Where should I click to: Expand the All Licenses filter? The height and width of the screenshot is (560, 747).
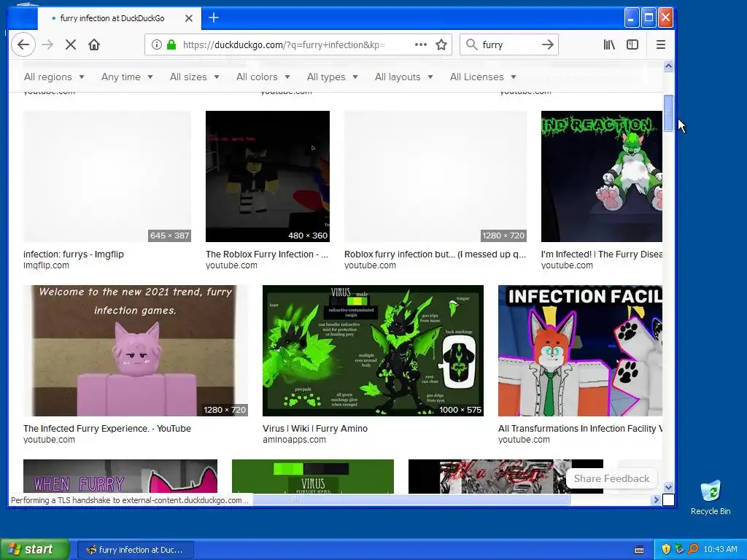(x=483, y=77)
